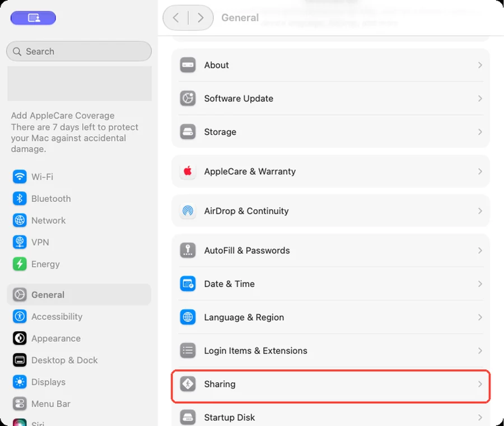This screenshot has height=426, width=504.
Task: Click the red Apple logo AppleCare icon
Action: point(188,171)
